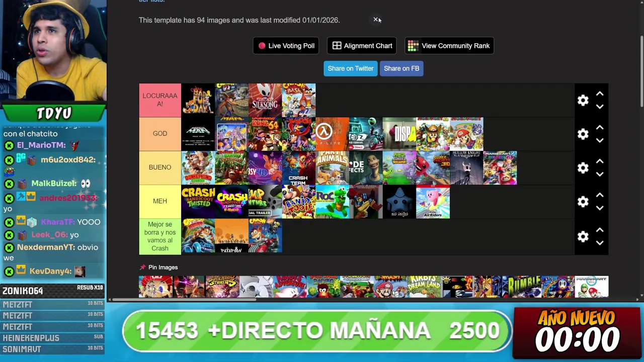Move 'Mejor se borra' tier up
Image resolution: width=644 pixels, height=362 pixels.
[x=600, y=230]
